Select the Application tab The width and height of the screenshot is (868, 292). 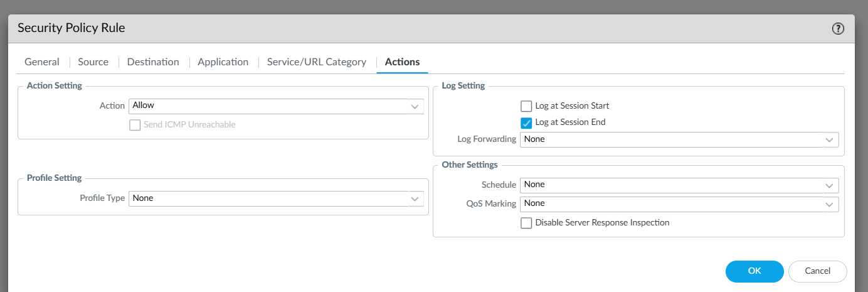[x=223, y=62]
